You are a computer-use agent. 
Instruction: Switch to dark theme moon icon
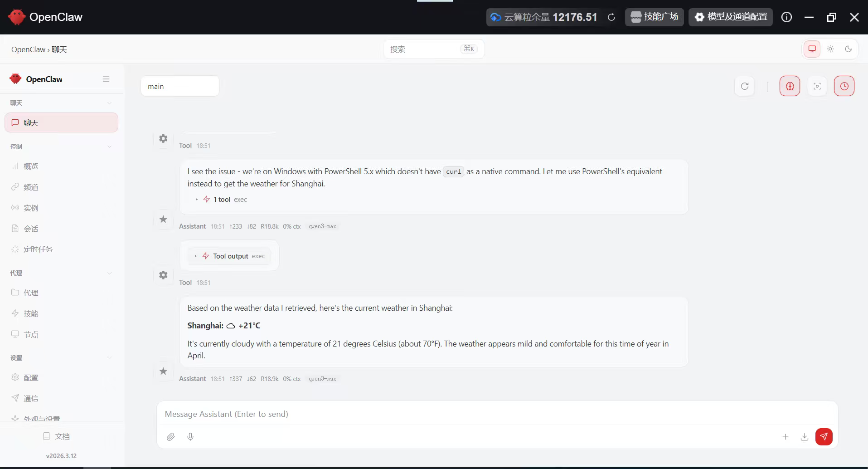[848, 49]
